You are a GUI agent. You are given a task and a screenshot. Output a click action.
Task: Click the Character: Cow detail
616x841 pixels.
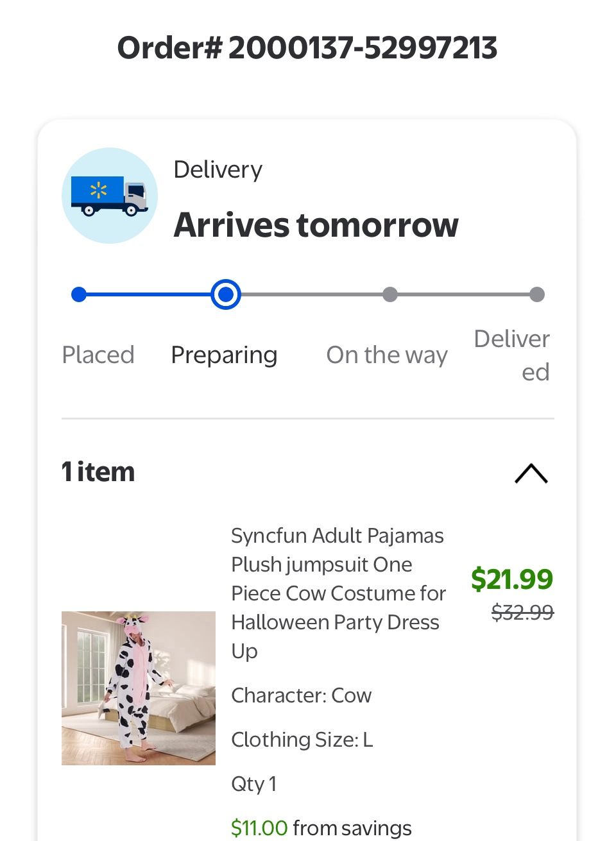[302, 695]
